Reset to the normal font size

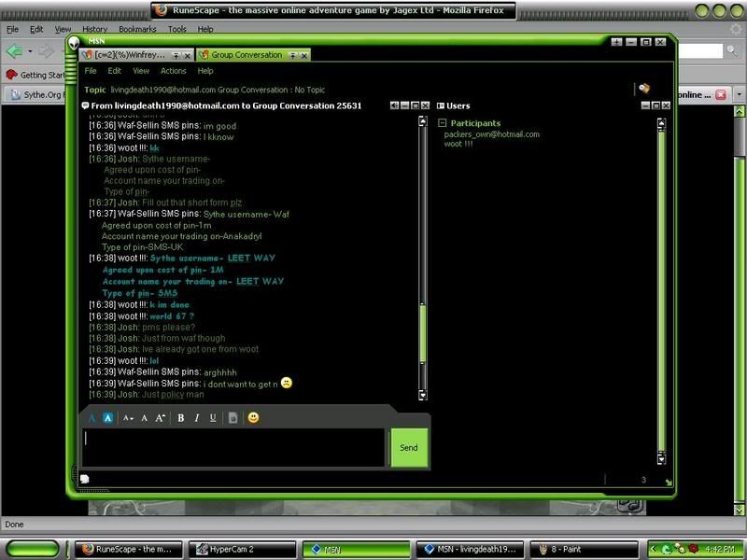[x=145, y=418]
